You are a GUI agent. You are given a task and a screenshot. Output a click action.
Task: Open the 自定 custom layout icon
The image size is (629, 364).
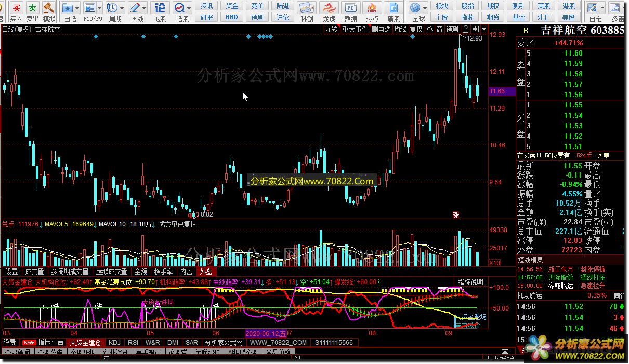pyautogui.click(x=593, y=8)
